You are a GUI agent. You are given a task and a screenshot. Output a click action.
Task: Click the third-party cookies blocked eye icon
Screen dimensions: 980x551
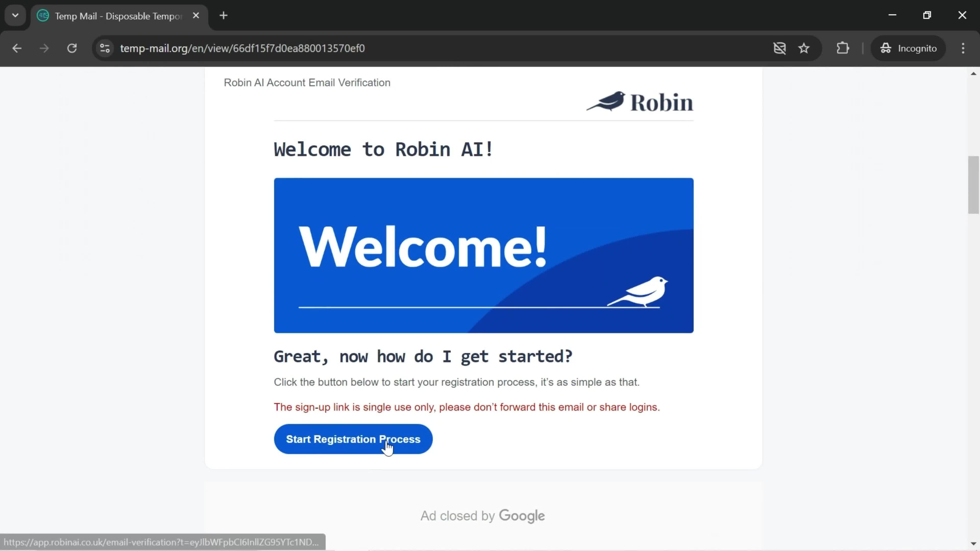pyautogui.click(x=779, y=48)
